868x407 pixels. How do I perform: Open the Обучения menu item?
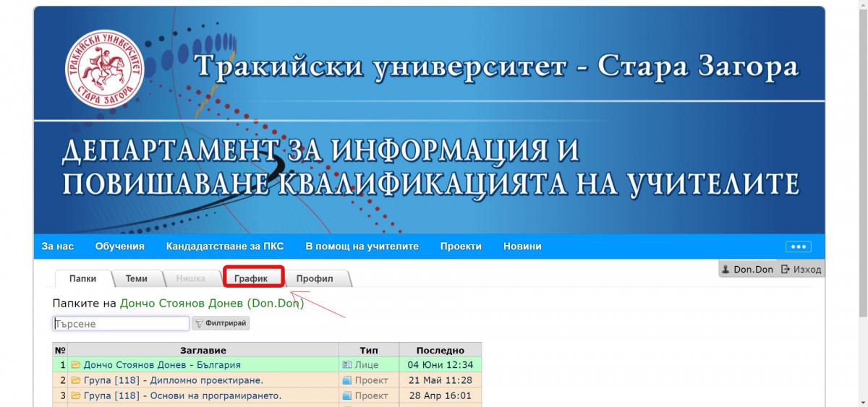pyautogui.click(x=120, y=247)
